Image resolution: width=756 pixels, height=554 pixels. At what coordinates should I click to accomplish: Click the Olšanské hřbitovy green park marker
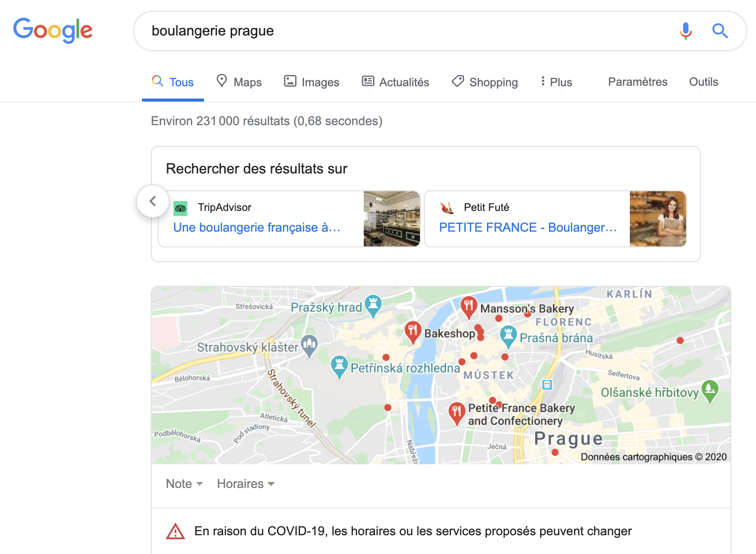pyautogui.click(x=710, y=391)
